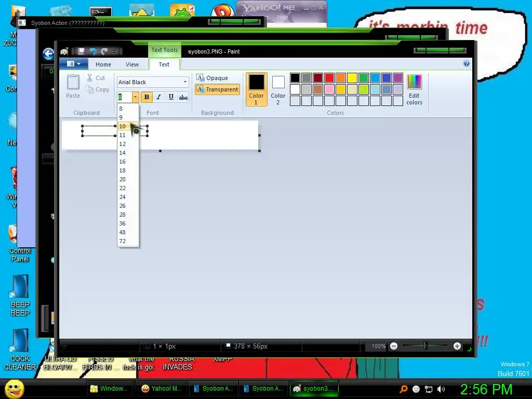Switch to syobon3 Paint taskbar button
Screen dimensions: 532x399
coord(314,389)
